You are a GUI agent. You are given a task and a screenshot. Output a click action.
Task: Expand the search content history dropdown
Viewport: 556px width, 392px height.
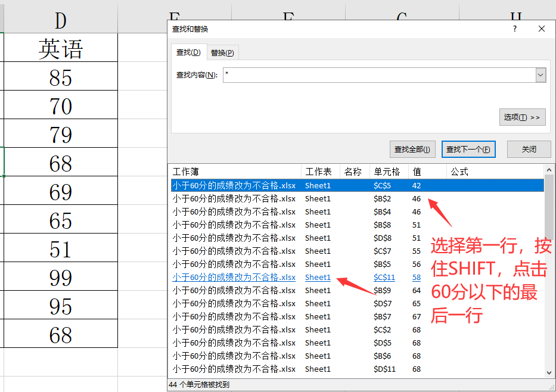[541, 75]
